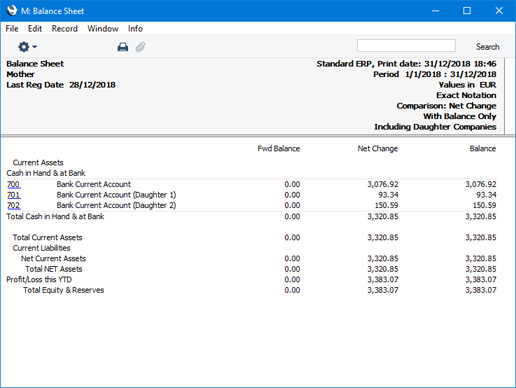516x388 pixels.
Task: Click the 3,076.92 Net Change value
Action: click(383, 184)
